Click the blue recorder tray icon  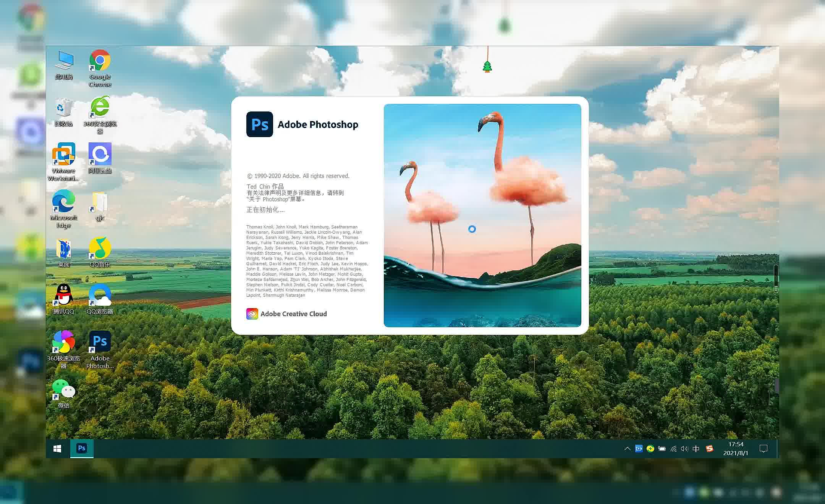tap(639, 449)
